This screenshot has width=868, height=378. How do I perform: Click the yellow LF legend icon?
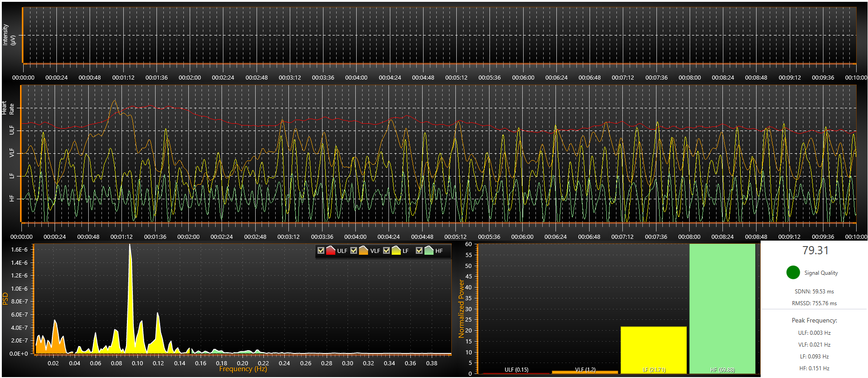point(396,250)
